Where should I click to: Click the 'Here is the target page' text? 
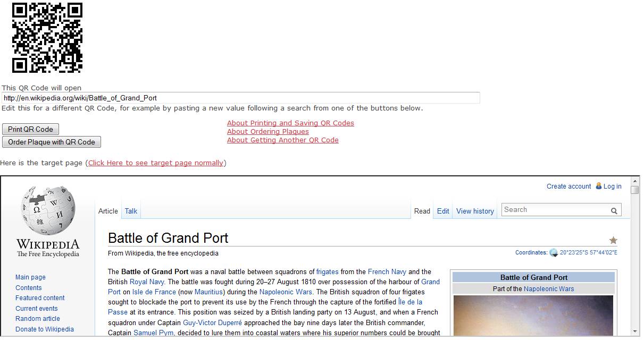(42, 163)
